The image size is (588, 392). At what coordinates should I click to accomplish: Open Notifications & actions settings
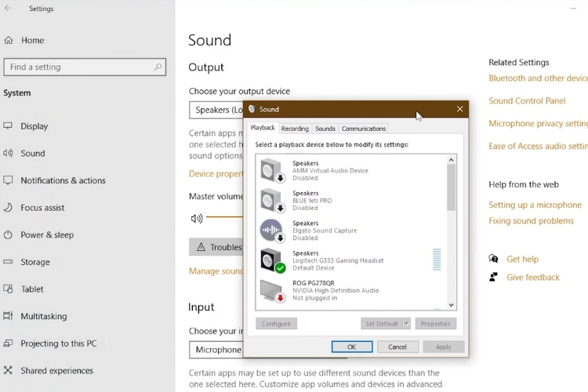coord(63,180)
